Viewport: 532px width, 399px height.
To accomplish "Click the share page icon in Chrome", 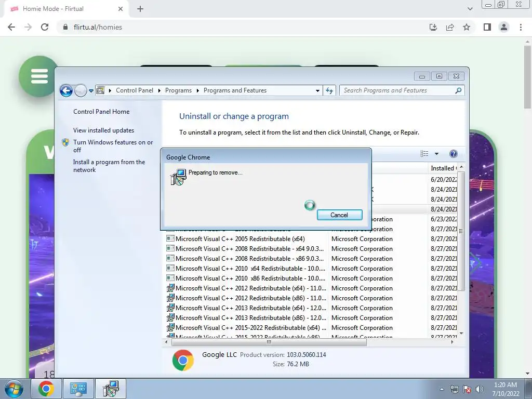I will pyautogui.click(x=450, y=27).
